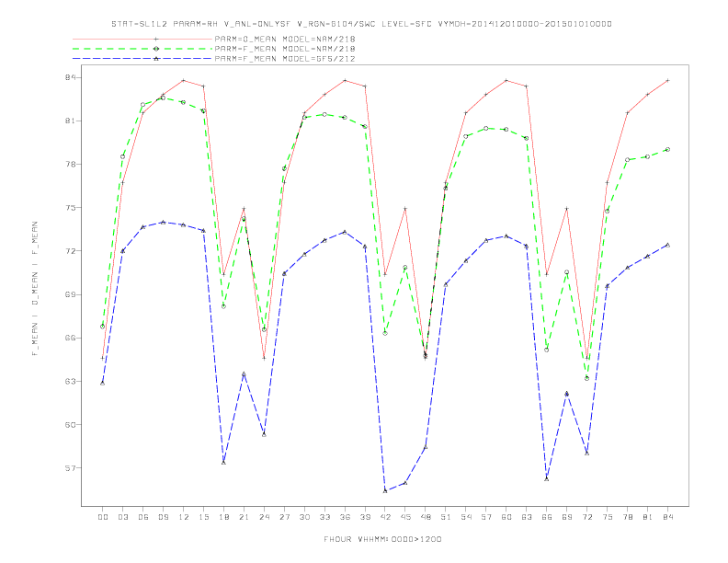Click y-axis tick label 66
The width and height of the screenshot is (728, 563).
[x=71, y=338]
